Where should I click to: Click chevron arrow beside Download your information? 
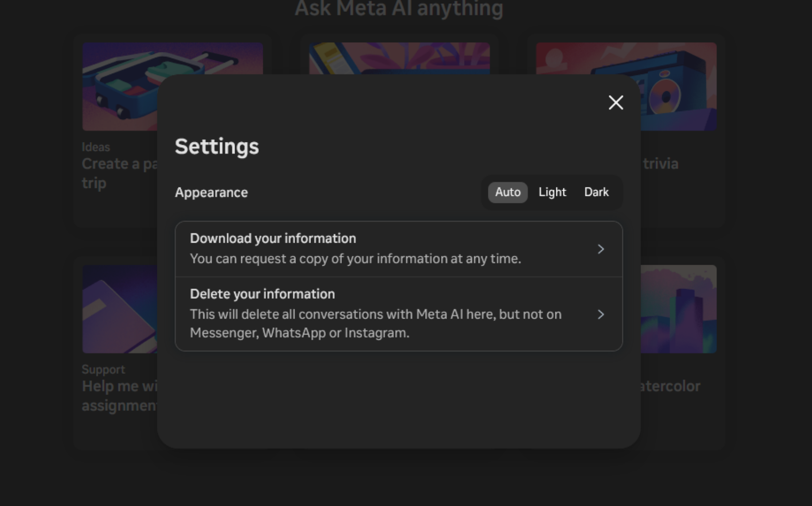click(600, 249)
